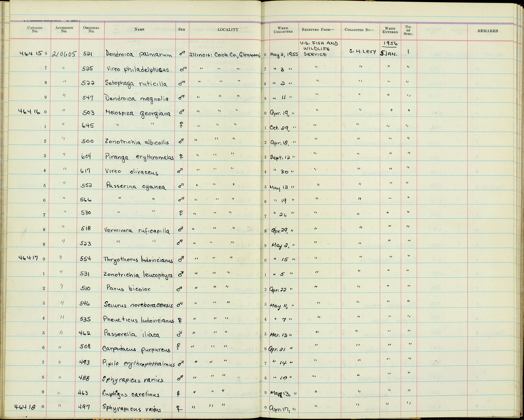Screen dimensions: 524x420
Task: Click the 'Collected By—' column header
Action: point(359,30)
